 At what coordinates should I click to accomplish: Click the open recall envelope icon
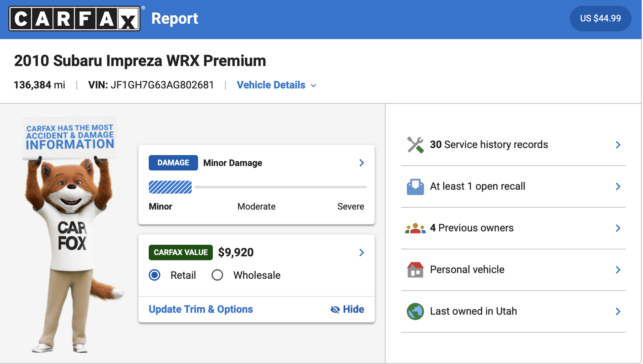click(415, 186)
